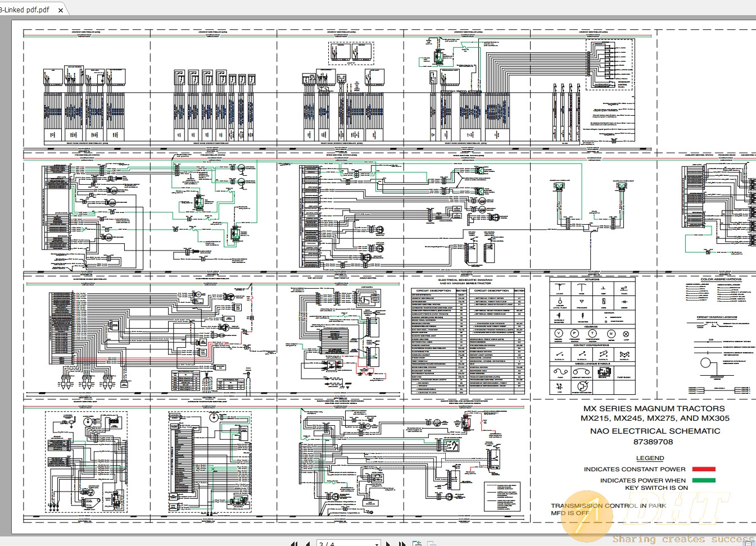This screenshot has height=546, width=756.
Task: Click the green key-switch-on legend bar
Action: pos(703,481)
